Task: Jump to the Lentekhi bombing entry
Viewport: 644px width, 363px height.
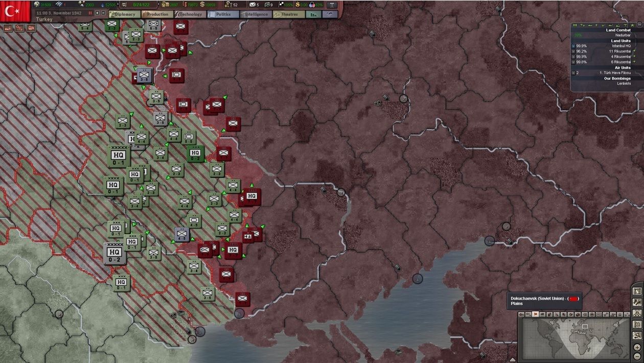Action: coord(624,83)
